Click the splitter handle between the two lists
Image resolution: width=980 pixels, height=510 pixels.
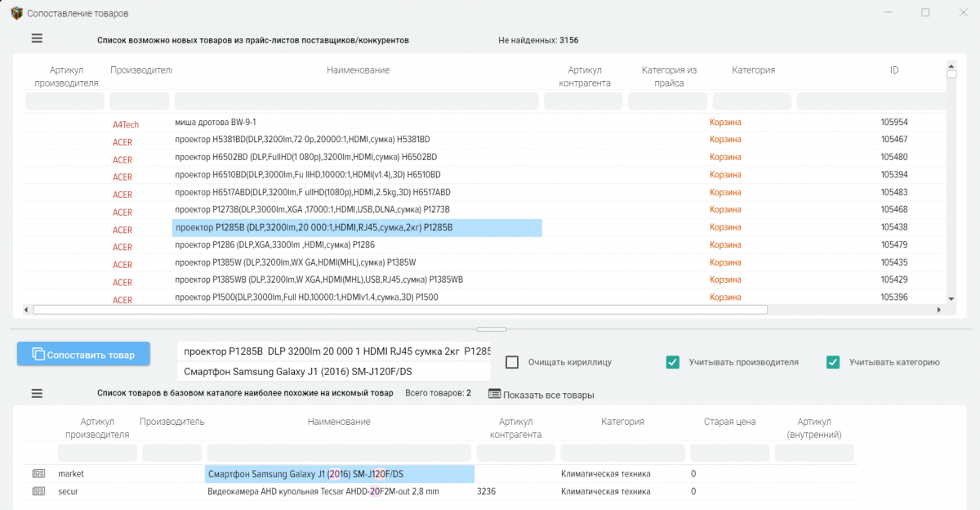pyautogui.click(x=490, y=329)
